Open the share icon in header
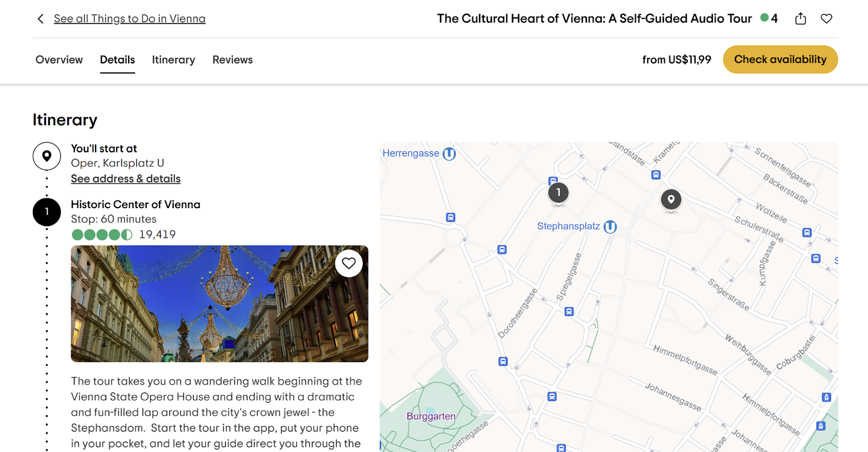Screen dimensions: 868x452 pyautogui.click(x=800, y=19)
